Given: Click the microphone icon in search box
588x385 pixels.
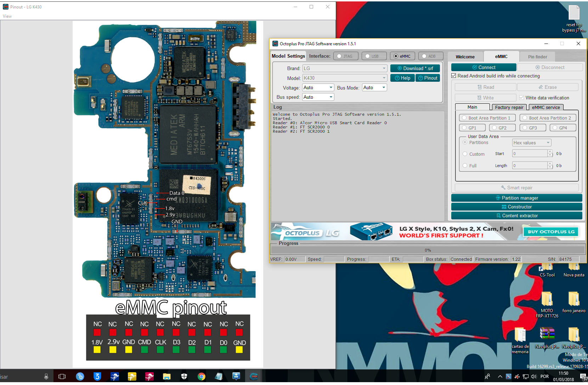Looking at the screenshot, I should (x=46, y=377).
